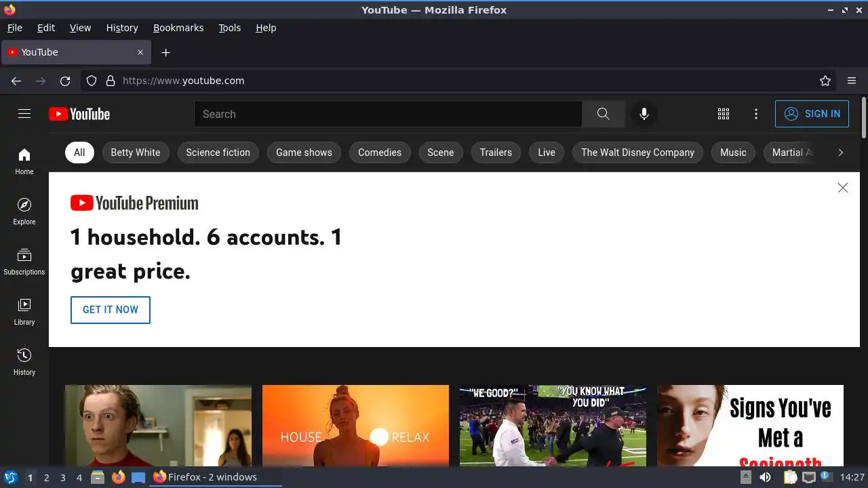Select the Trailers chip

pyautogui.click(x=496, y=152)
